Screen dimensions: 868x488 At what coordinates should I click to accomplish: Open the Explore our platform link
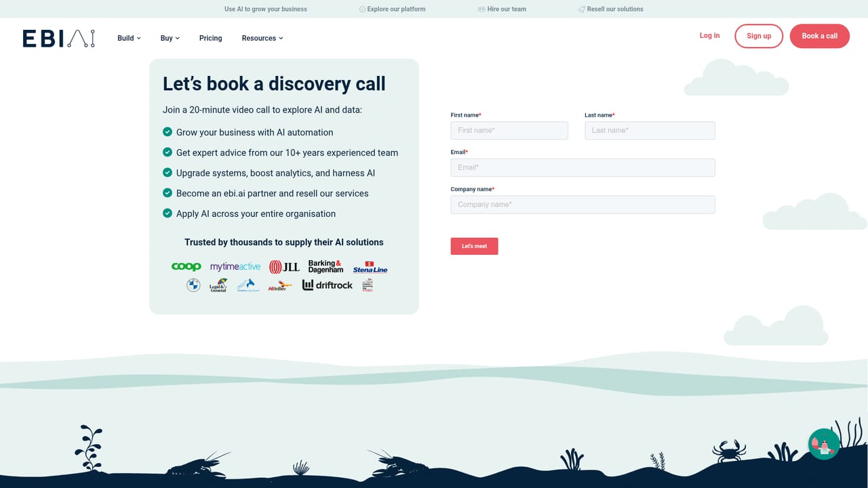point(393,9)
